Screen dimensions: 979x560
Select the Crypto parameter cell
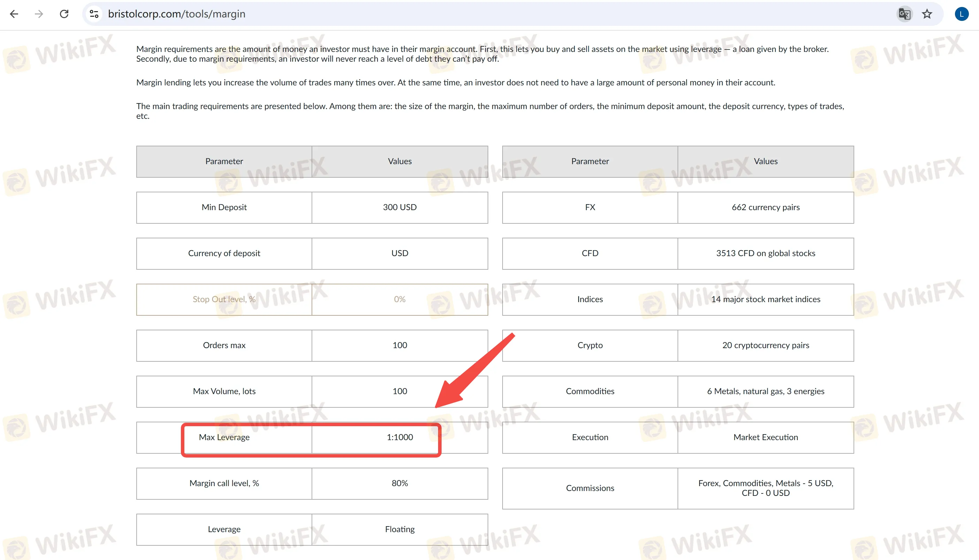click(x=590, y=345)
